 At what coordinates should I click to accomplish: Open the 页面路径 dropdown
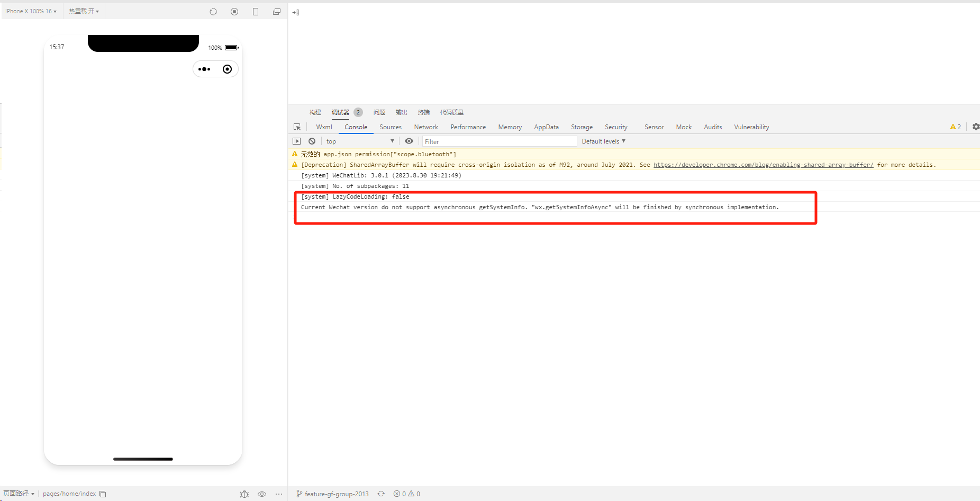[19, 494]
